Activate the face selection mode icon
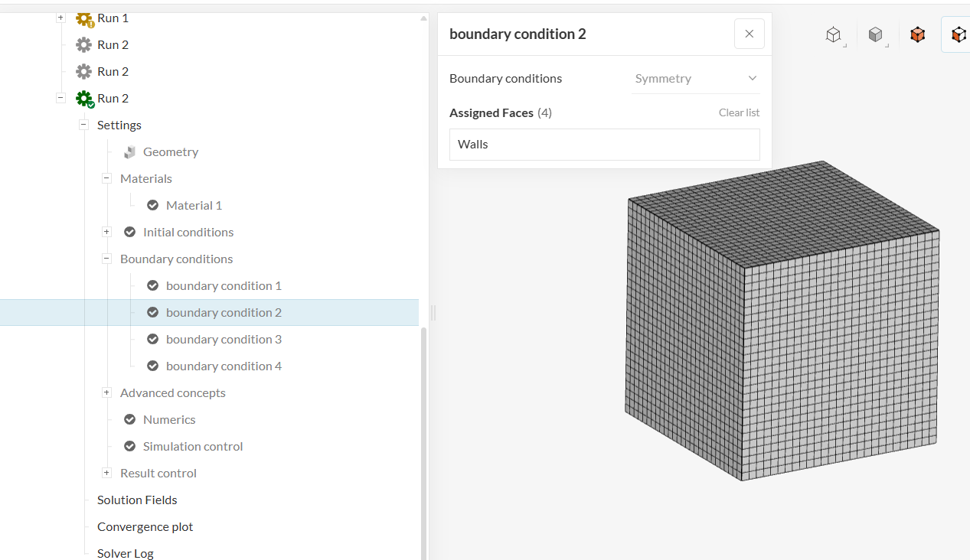 coord(958,34)
